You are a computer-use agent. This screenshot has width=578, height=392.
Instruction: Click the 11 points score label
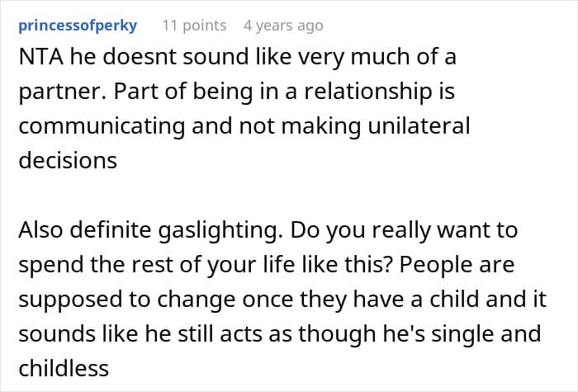(x=194, y=26)
